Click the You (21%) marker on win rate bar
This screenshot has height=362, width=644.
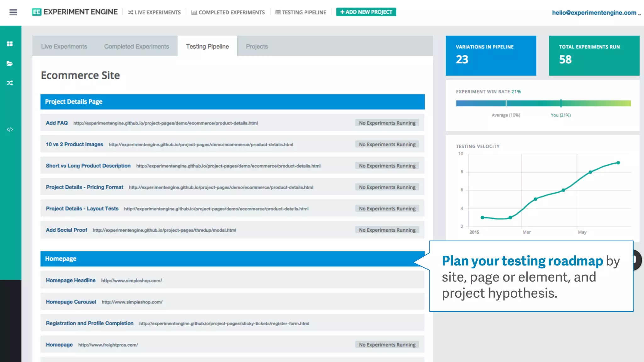(561, 103)
